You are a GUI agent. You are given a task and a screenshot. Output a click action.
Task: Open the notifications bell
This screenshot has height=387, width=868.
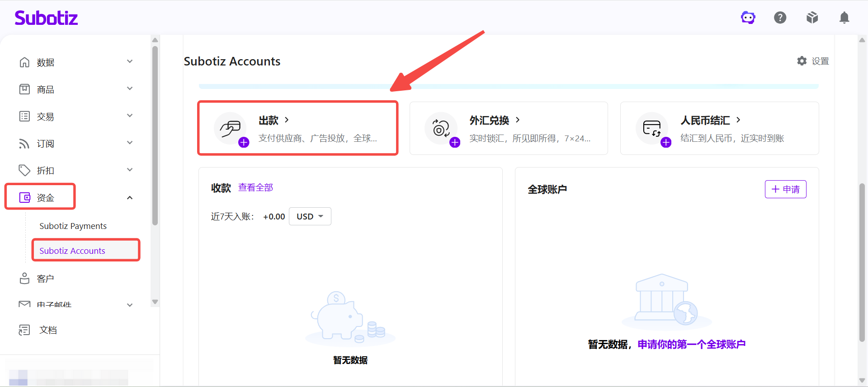(844, 18)
